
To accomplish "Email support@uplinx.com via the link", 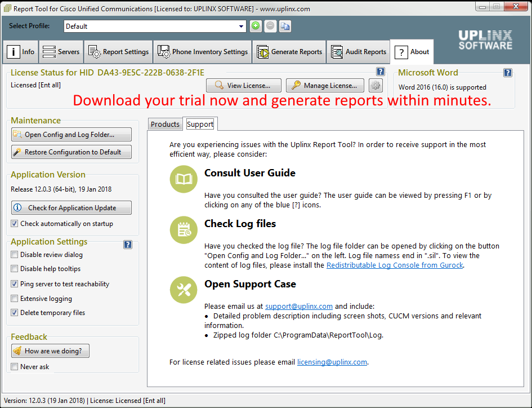I will click(x=298, y=306).
